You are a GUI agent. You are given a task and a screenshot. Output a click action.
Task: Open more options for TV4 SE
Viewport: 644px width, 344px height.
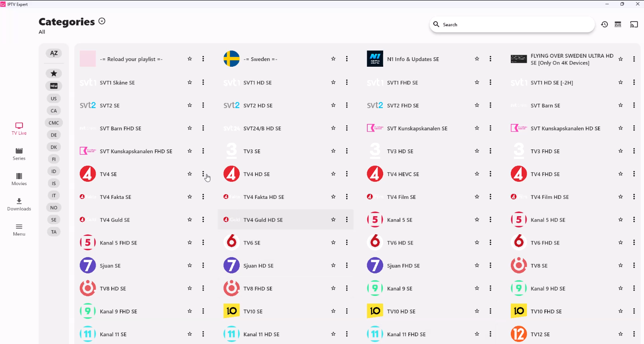tap(203, 174)
